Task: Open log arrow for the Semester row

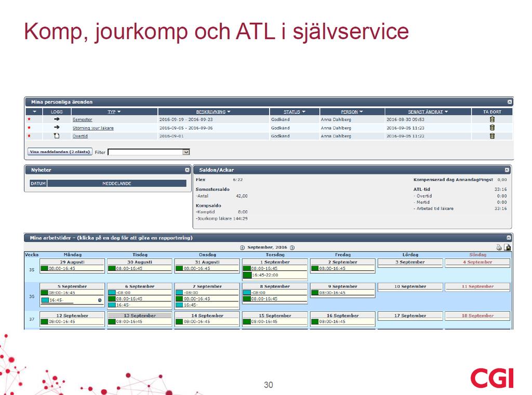Action: tap(57, 119)
